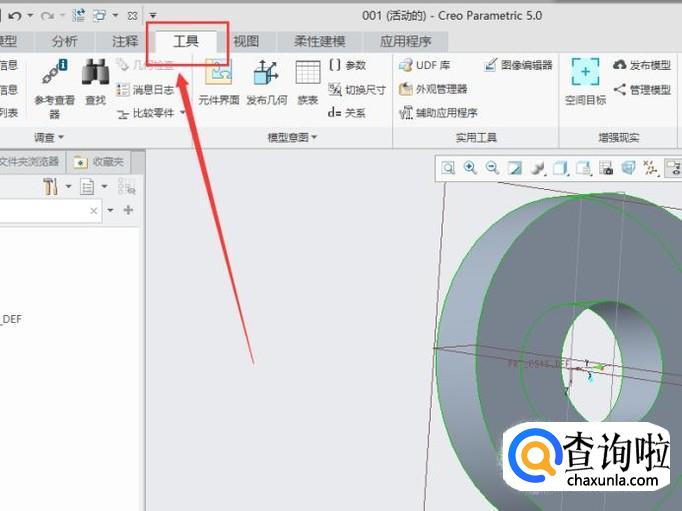Viewport: 682px width, 511px height.
Task: Open the 关系 relations dialog
Action: (346, 113)
